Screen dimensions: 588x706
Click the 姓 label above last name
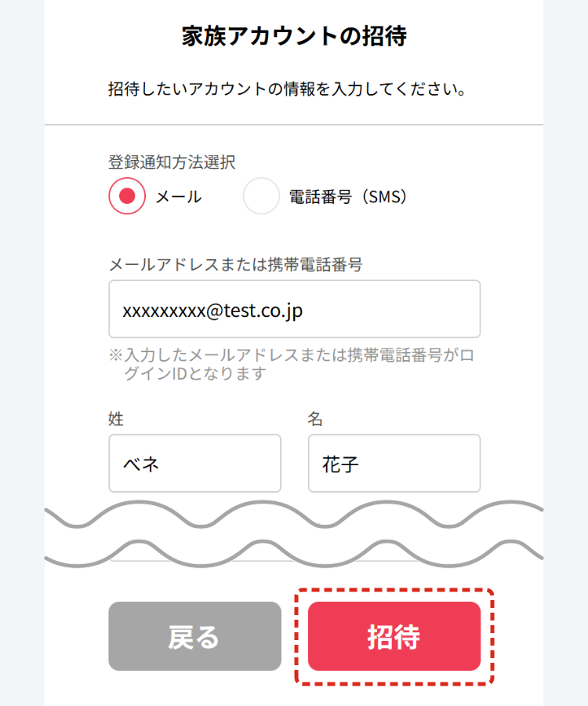(x=116, y=420)
